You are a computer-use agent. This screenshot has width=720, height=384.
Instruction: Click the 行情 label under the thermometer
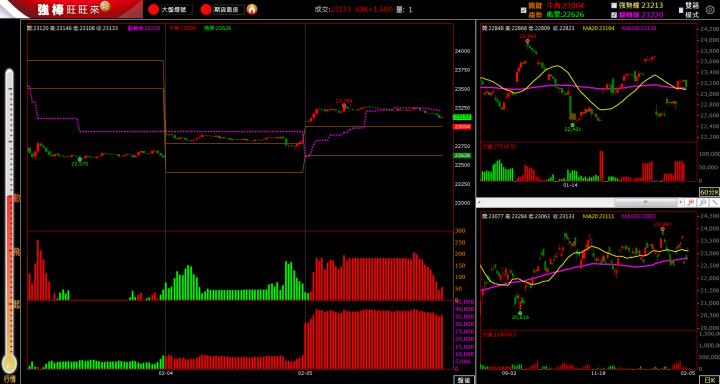coord(10,379)
